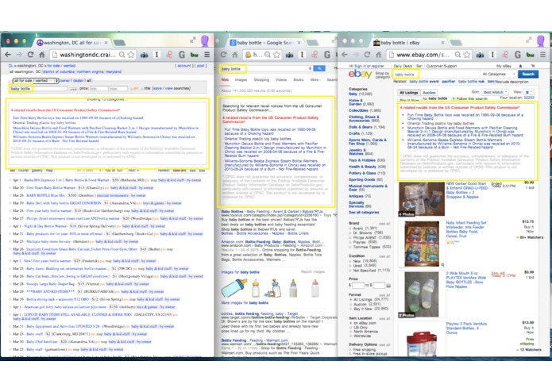Open Craigslist 'account' link
Image resolution: width=552 pixels, height=392 pixels.
(184, 66)
